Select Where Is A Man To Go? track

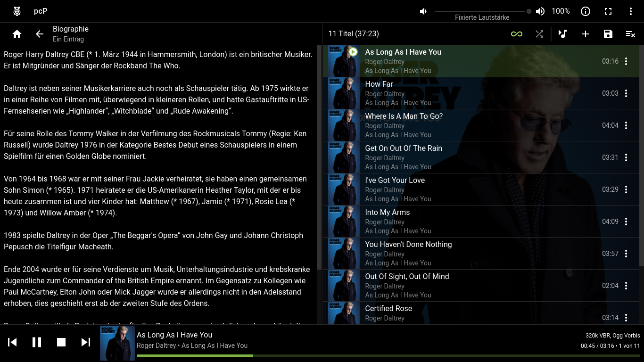point(481,125)
